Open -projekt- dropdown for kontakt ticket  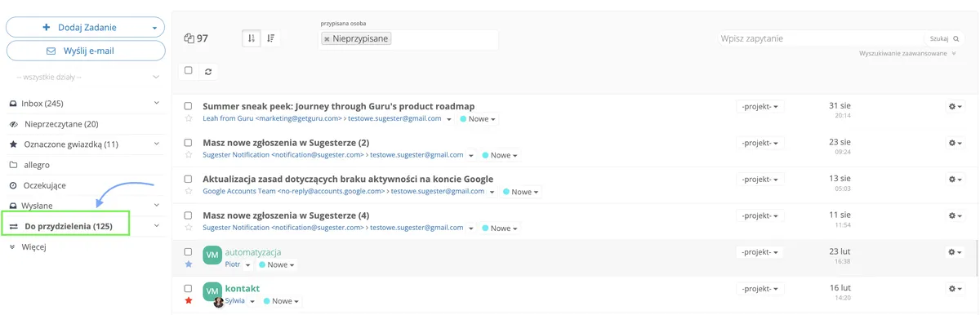760,289
